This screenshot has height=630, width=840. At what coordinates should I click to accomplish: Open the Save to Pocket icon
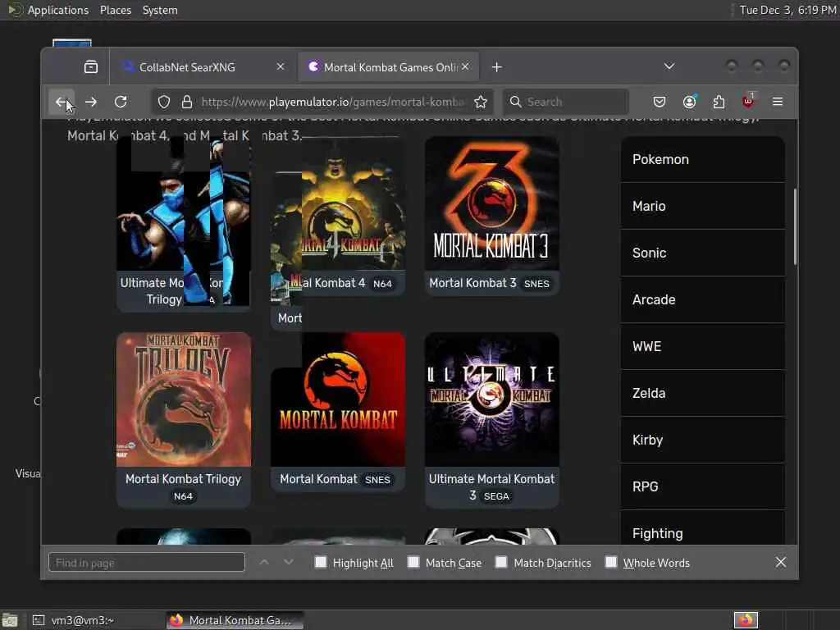[660, 102]
